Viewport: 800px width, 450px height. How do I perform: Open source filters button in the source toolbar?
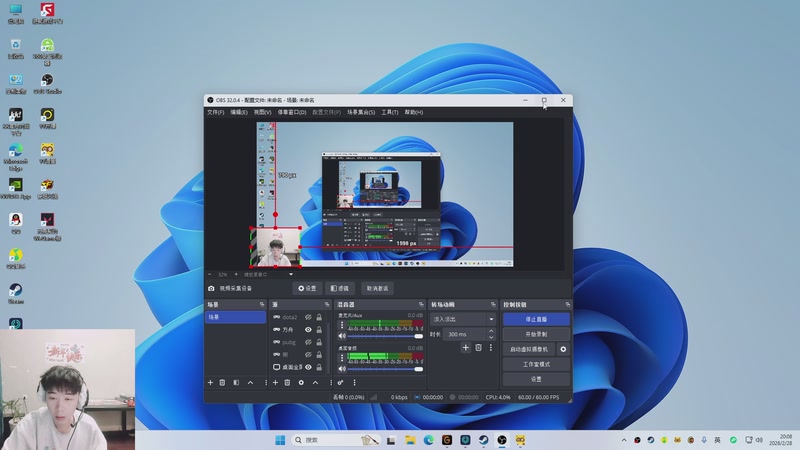click(x=340, y=288)
